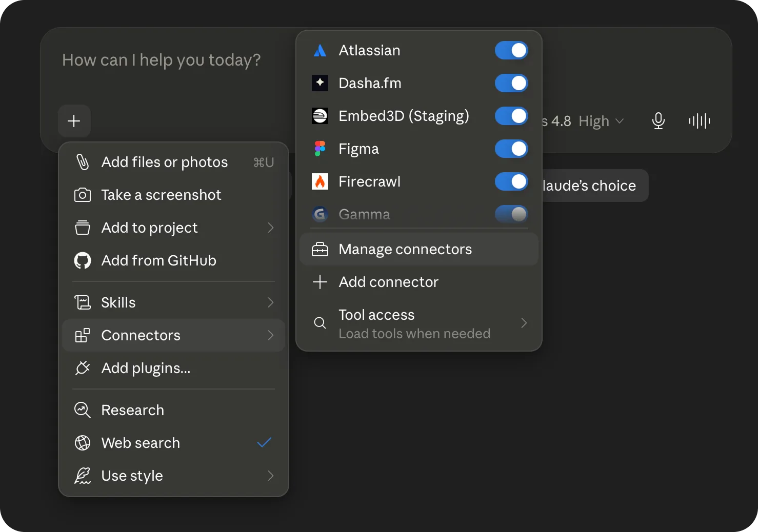Turn off Embed3D (Staging) toggle

click(x=511, y=116)
